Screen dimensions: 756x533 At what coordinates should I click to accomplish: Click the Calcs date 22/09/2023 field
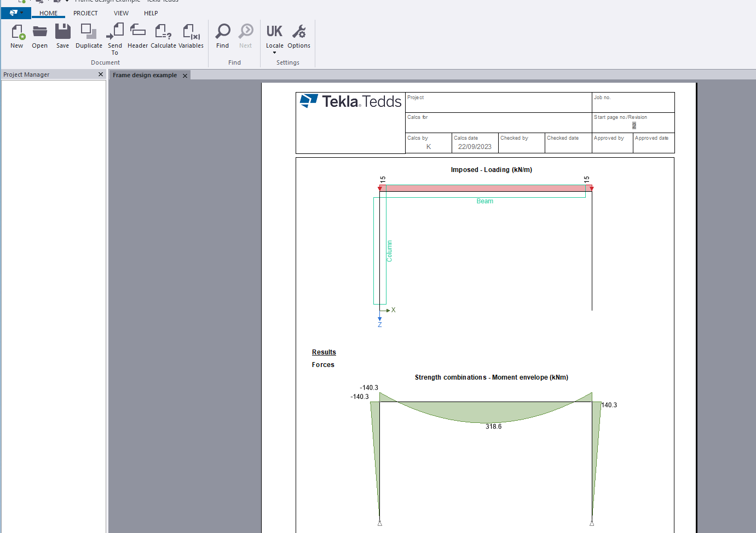point(475,144)
